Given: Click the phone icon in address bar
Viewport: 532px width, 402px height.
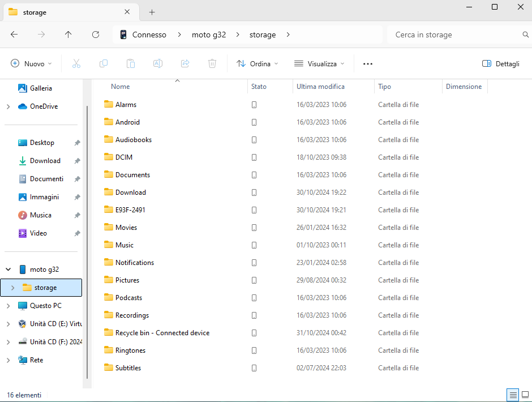Looking at the screenshot, I should (123, 35).
